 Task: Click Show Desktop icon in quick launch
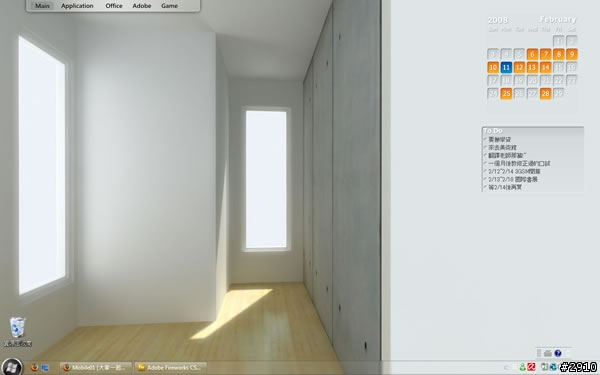(45, 368)
